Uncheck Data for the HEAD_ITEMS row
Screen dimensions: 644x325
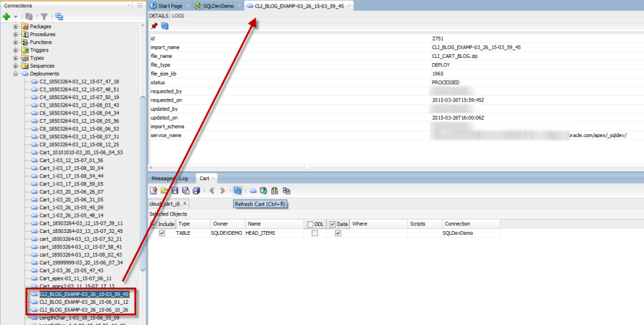point(337,233)
